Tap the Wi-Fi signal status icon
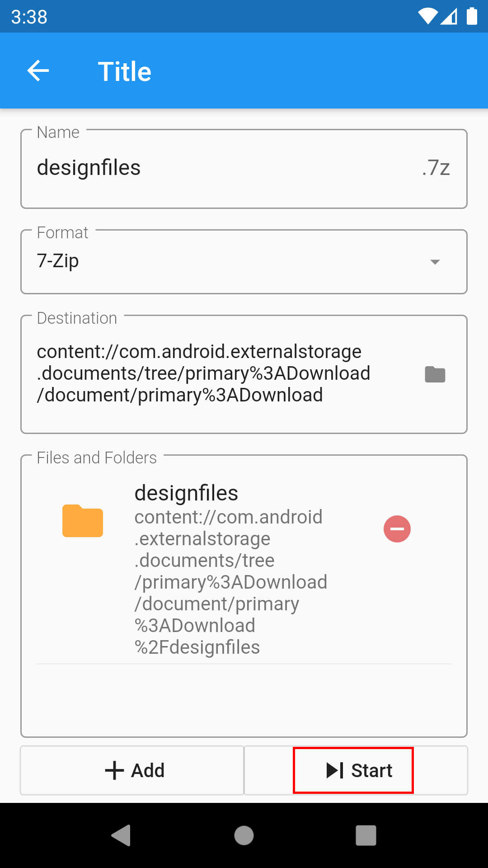The width and height of the screenshot is (488, 868). click(x=427, y=16)
